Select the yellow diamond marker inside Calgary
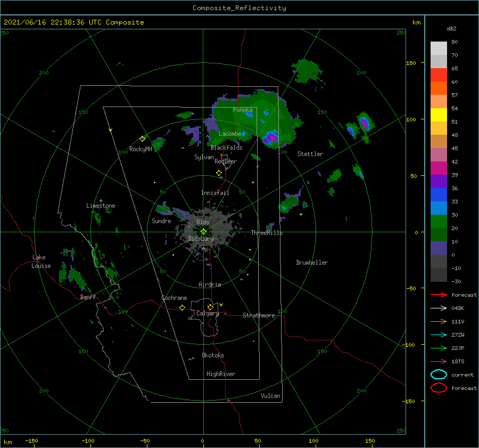The width and height of the screenshot is (479, 448). point(210,307)
